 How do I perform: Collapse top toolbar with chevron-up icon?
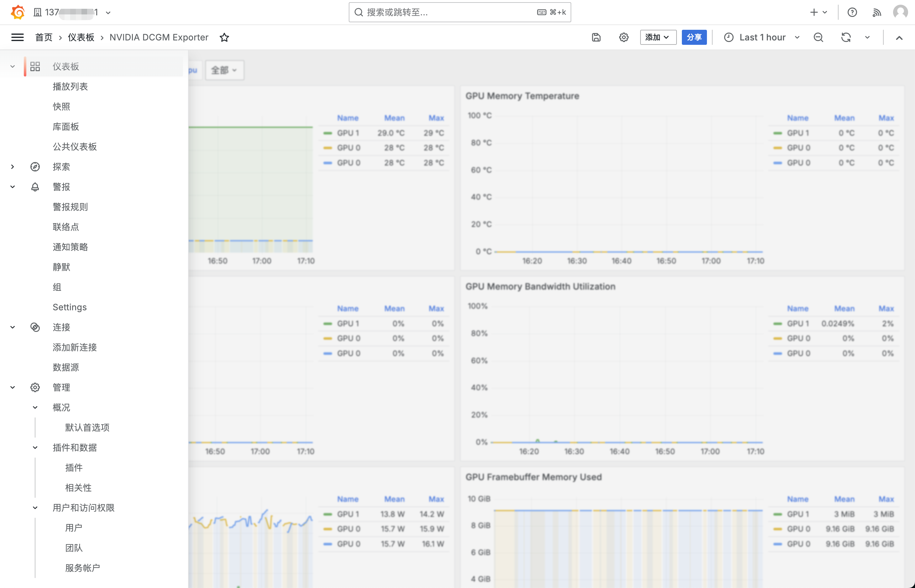click(x=899, y=37)
